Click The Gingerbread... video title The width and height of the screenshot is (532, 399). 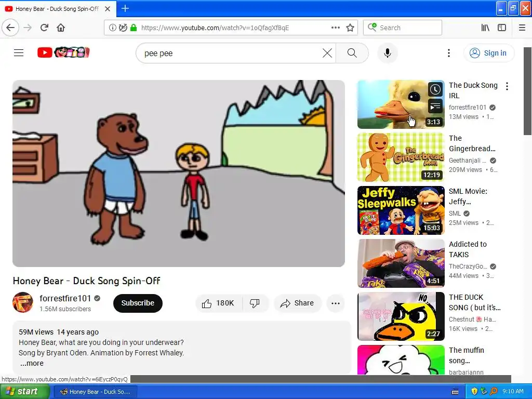472,143
